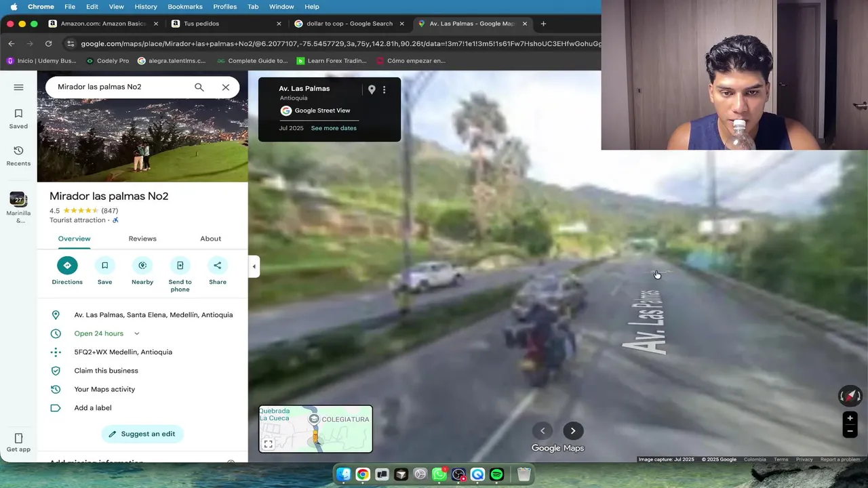Image resolution: width=868 pixels, height=488 pixels.
Task: Open Saved places in sidebar
Action: tap(18, 119)
